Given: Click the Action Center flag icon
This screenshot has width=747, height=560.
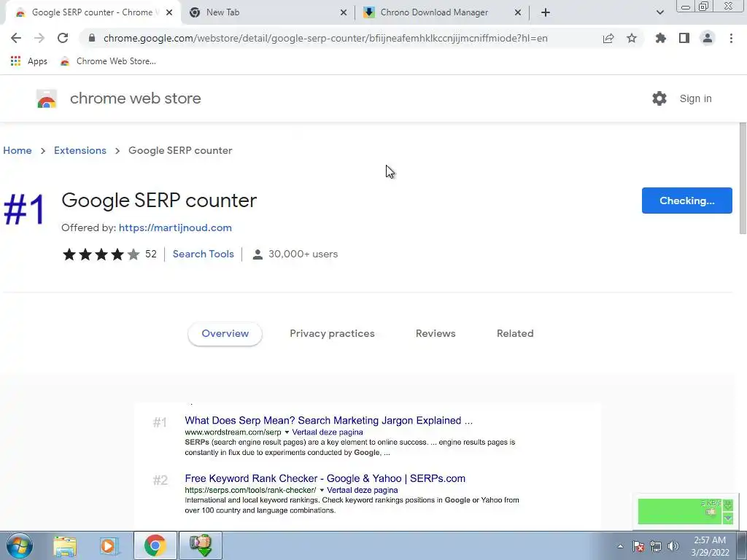Looking at the screenshot, I should [638, 546].
